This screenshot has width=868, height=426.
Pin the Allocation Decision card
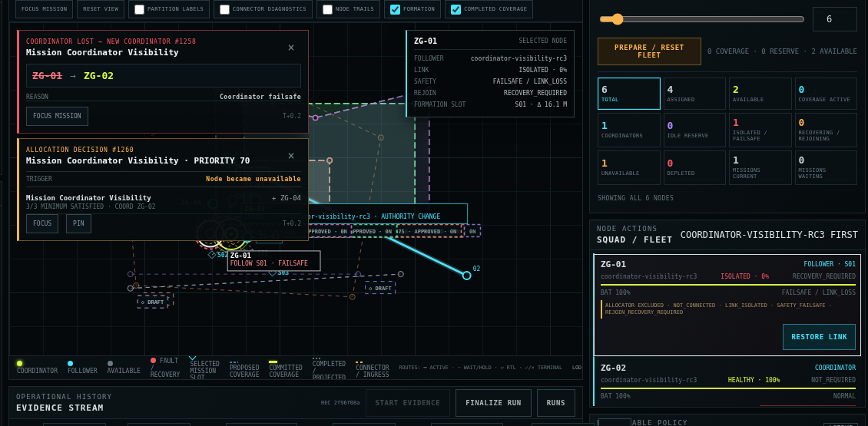click(x=78, y=223)
